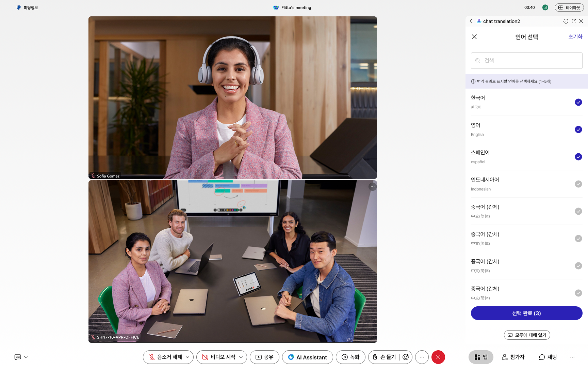
Task: Open more options ellipsis in meeting controls
Action: 422,357
